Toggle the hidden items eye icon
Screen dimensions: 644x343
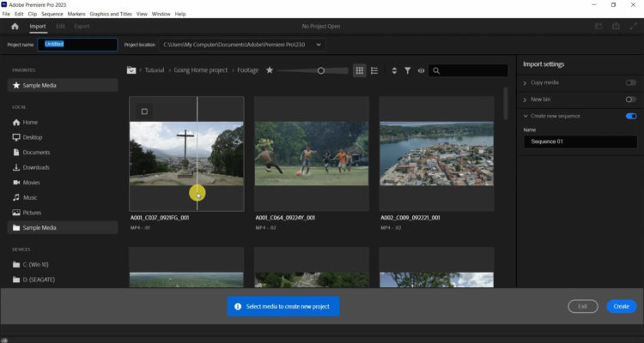tap(421, 70)
